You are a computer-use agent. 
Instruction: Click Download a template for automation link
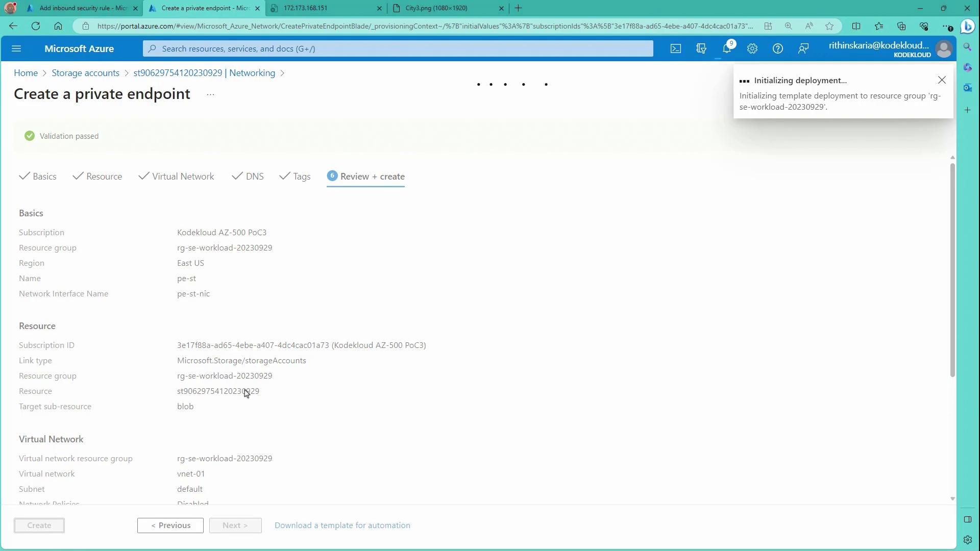point(342,525)
